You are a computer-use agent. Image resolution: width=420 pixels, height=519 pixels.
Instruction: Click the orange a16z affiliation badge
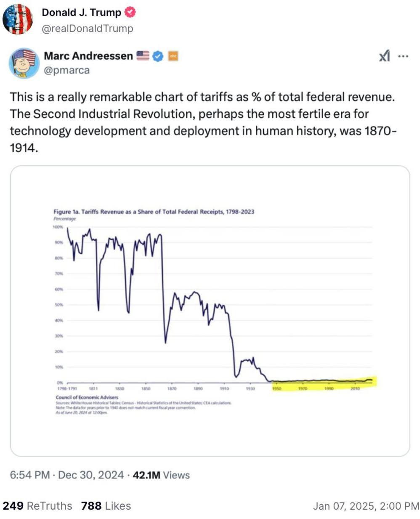click(x=173, y=56)
